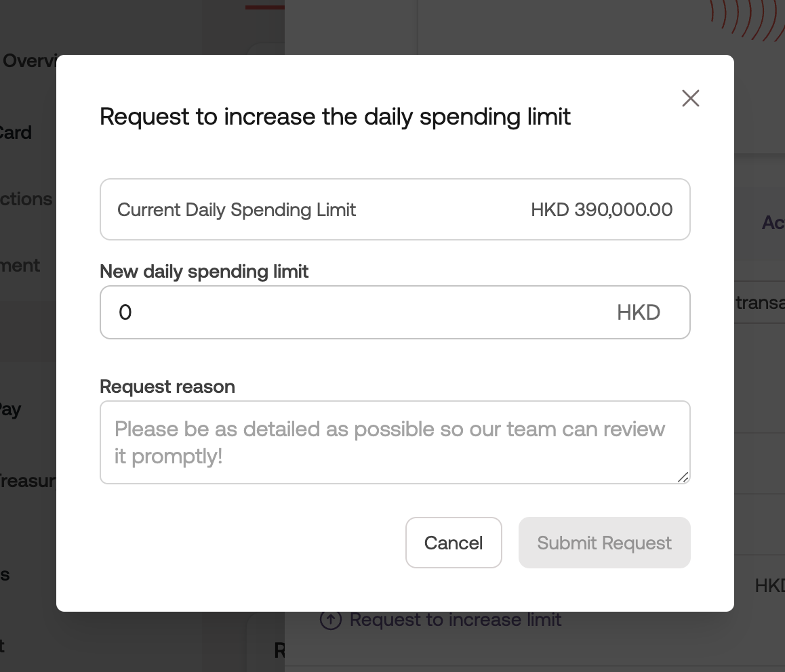Click the Current Daily Spending Limit box
Image resolution: width=785 pixels, height=672 pixels.
click(x=395, y=209)
